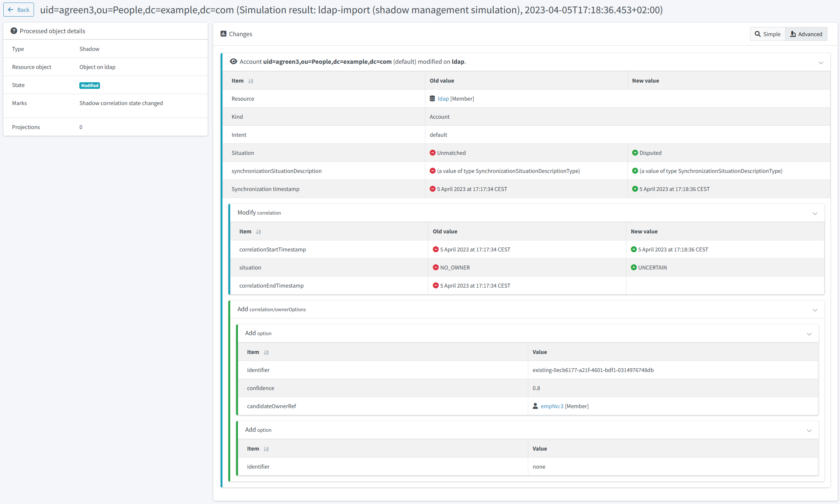This screenshot has width=840, height=504.
Task: Click sort icon in second Add option table
Action: (266, 449)
